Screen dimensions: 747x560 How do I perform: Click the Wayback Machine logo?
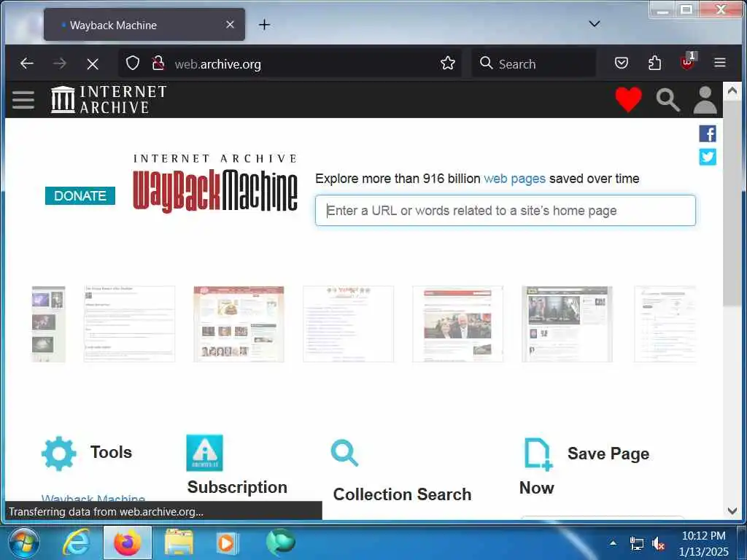pyautogui.click(x=215, y=183)
